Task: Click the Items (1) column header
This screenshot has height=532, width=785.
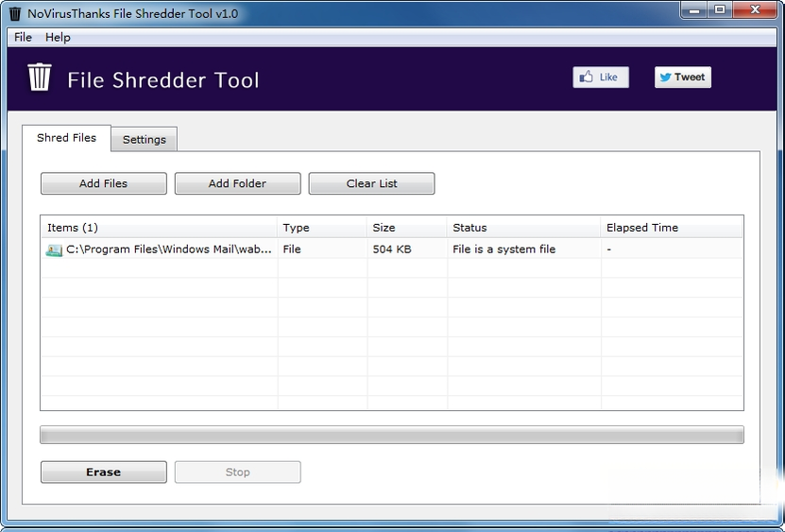Action: (x=160, y=228)
